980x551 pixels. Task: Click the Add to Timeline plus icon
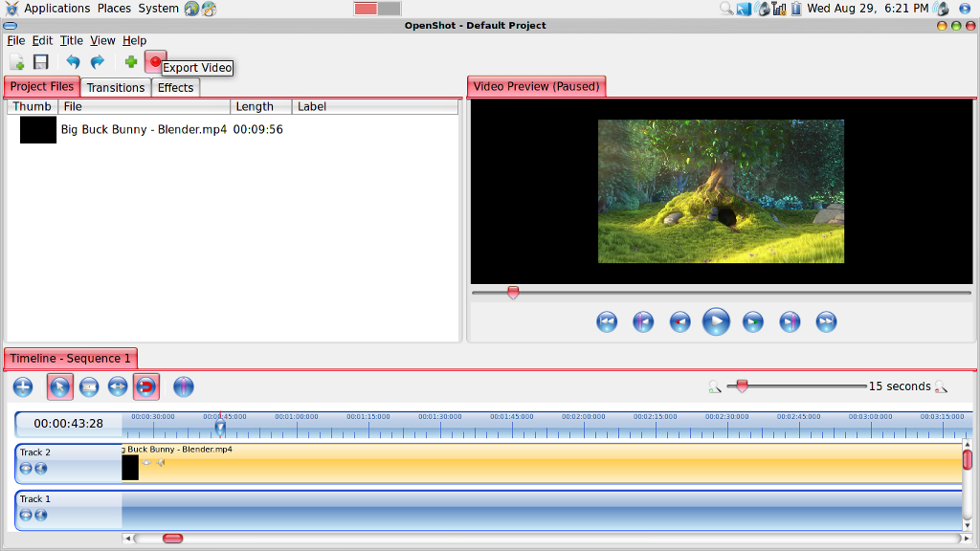click(x=130, y=61)
